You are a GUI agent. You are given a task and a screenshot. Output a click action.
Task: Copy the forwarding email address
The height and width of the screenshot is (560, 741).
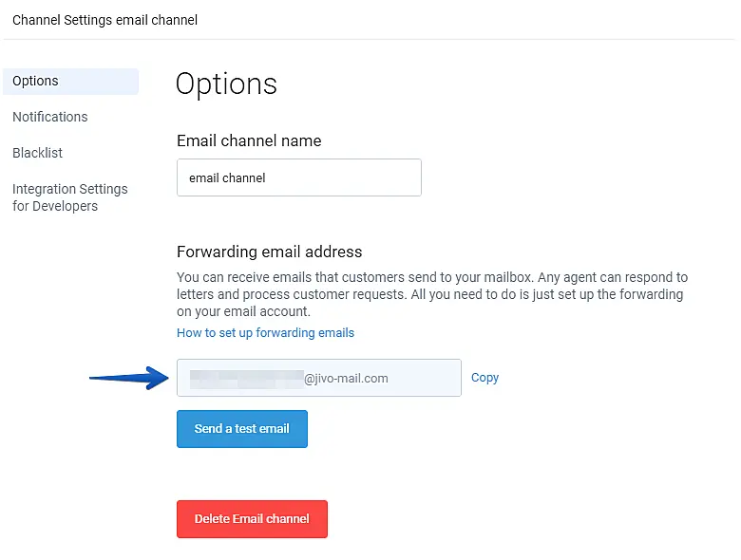click(484, 378)
